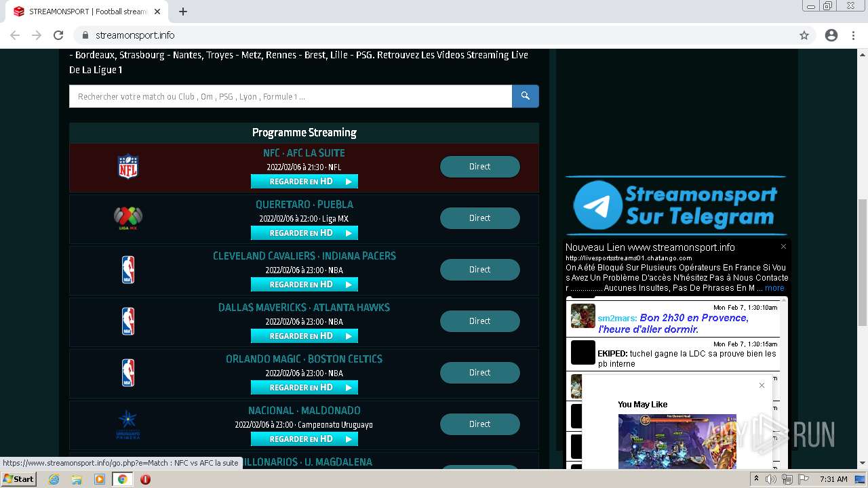
Task: Click the red Opera icon in taskbar
Action: click(145, 479)
